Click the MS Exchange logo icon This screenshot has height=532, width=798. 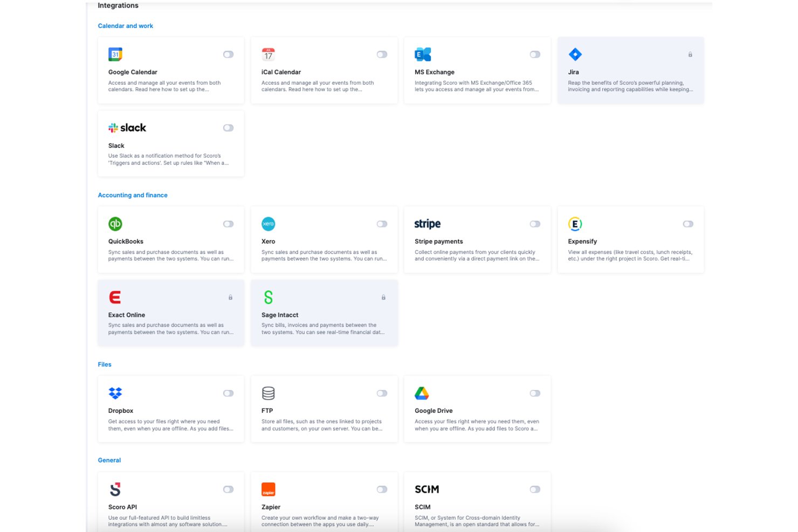click(x=423, y=54)
